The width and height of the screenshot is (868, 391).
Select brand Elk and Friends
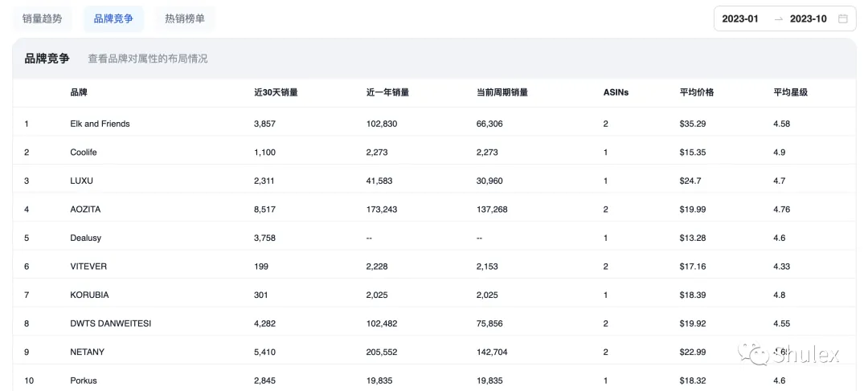pyautogui.click(x=100, y=124)
